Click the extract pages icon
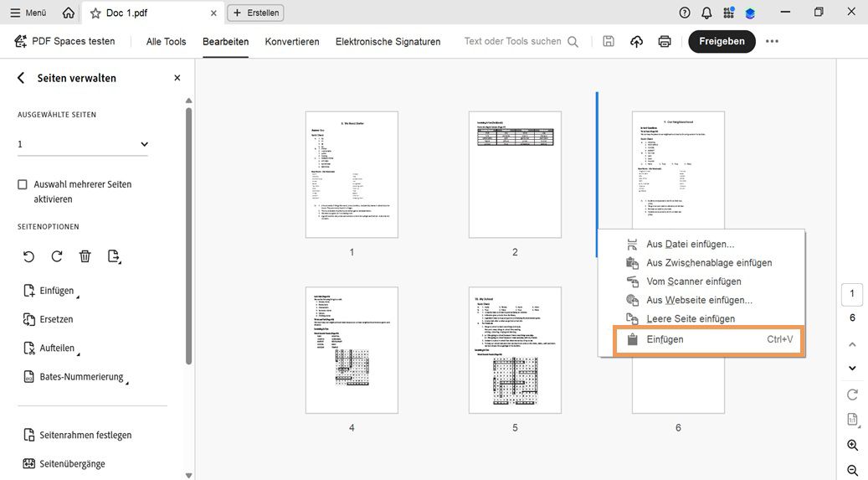This screenshot has width=868, height=480. pyautogui.click(x=114, y=256)
